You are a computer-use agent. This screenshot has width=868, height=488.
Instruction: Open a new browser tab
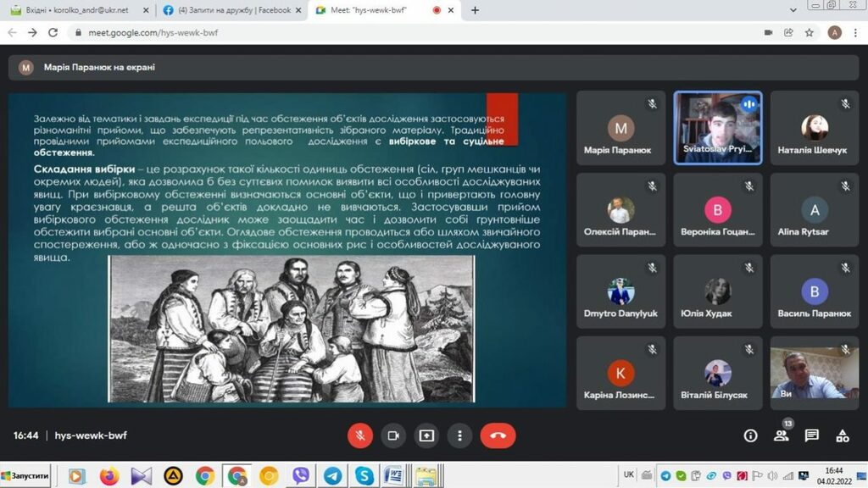(x=475, y=10)
